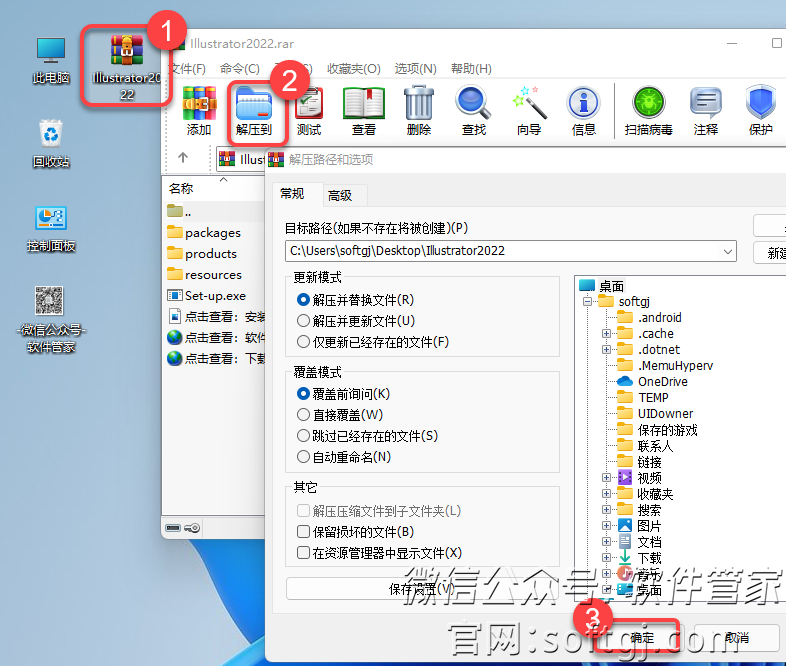Select 解压并更新文件(U) radio option
The image size is (786, 666).
coord(303,321)
